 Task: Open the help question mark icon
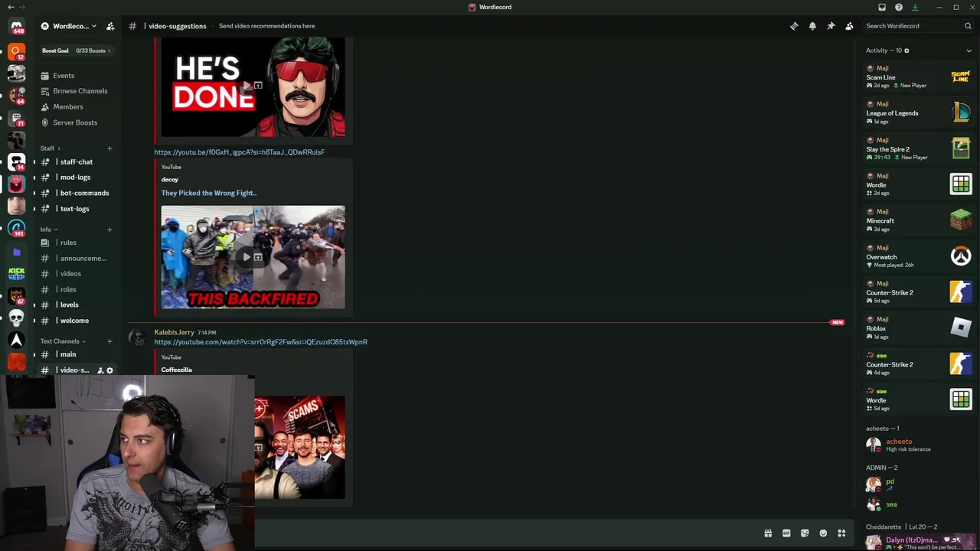click(899, 7)
